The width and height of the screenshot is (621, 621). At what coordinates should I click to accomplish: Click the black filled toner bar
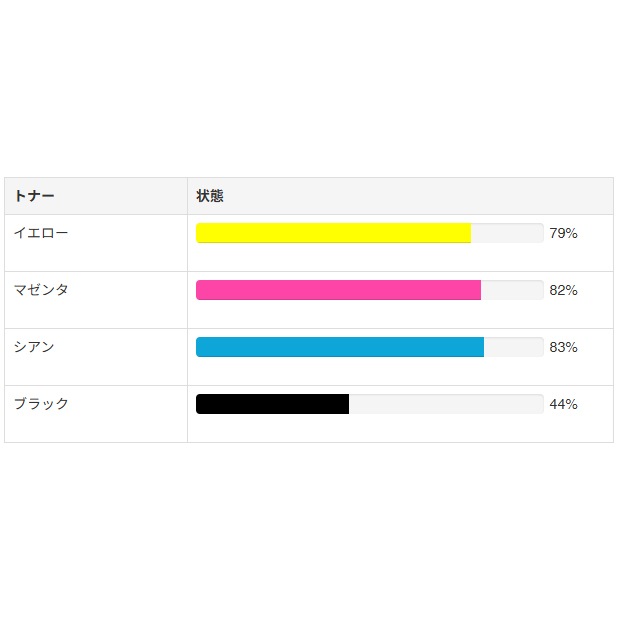[x=272, y=404]
